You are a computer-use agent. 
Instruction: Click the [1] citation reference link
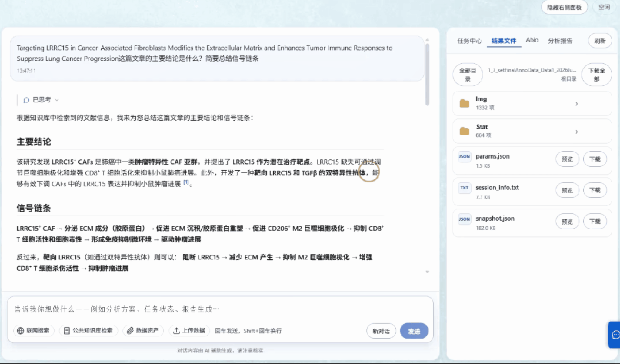point(186,182)
